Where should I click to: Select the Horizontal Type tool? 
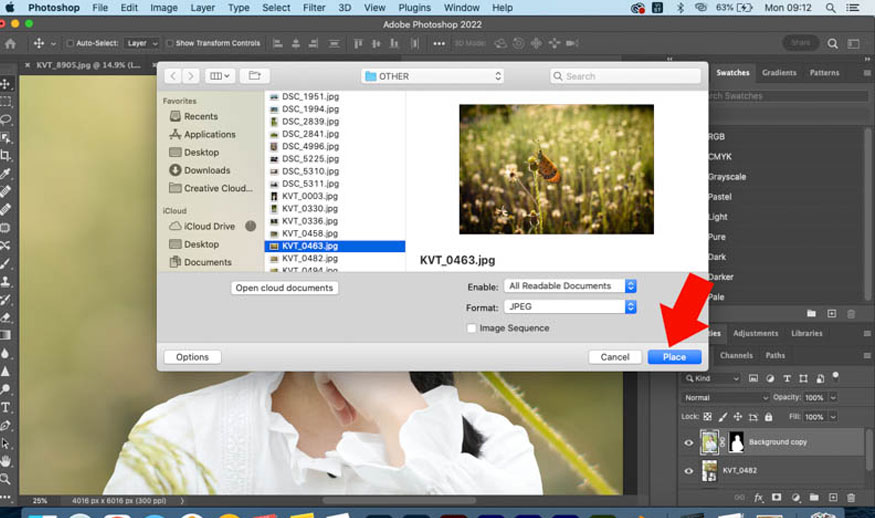tap(6, 407)
